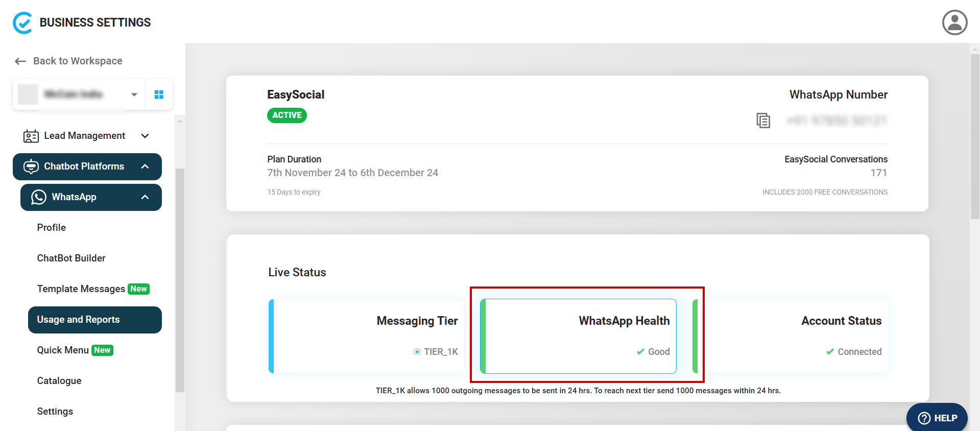
Task: Click 'INCLUDES 2000 FREE CONVERSATIONS' text
Action: (825, 193)
